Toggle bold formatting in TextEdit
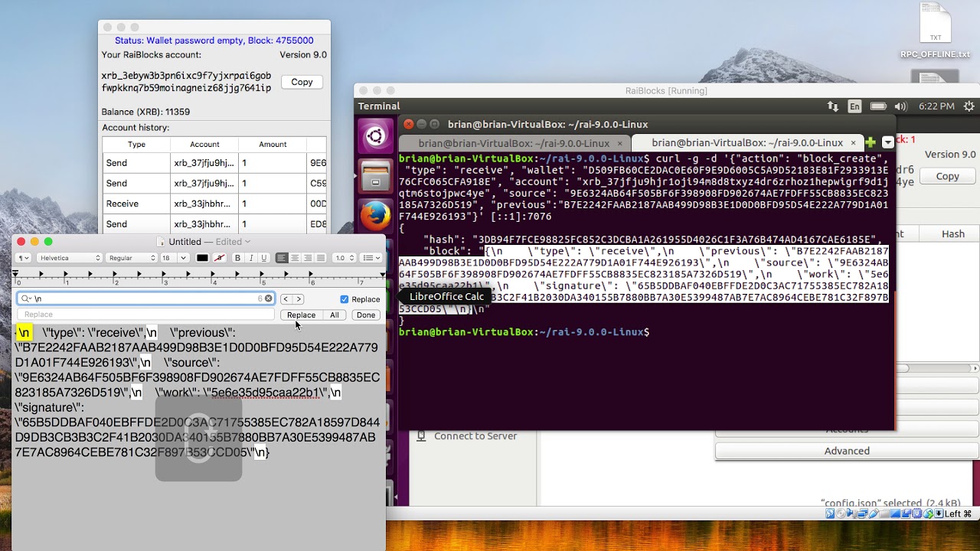The height and width of the screenshot is (551, 980). (x=237, y=258)
